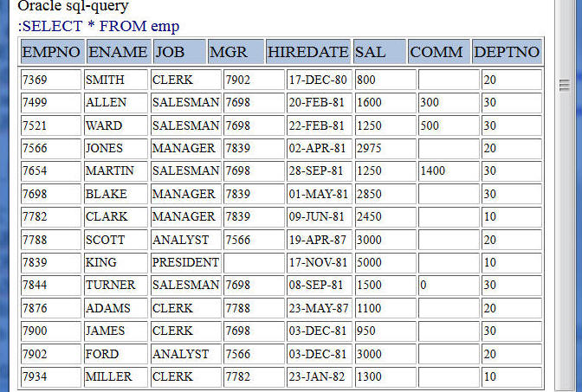Click the Oracle sql-query heading text
This screenshot has width=582, height=392.
click(x=73, y=6)
